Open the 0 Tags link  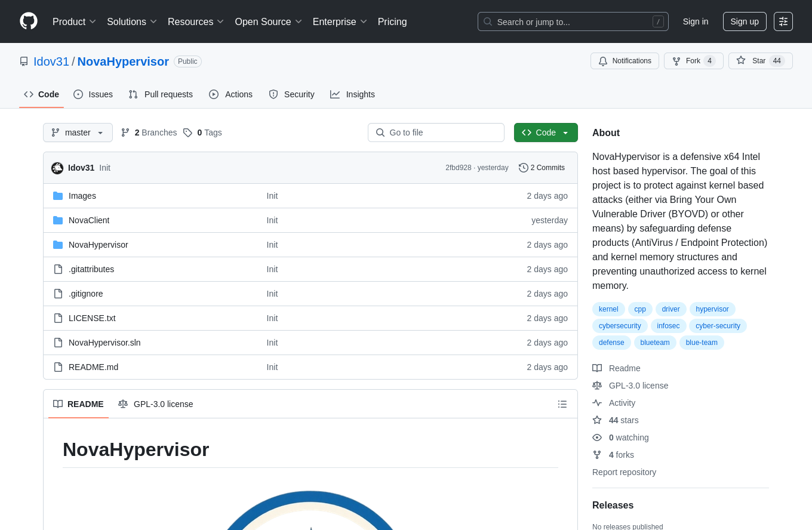click(202, 132)
